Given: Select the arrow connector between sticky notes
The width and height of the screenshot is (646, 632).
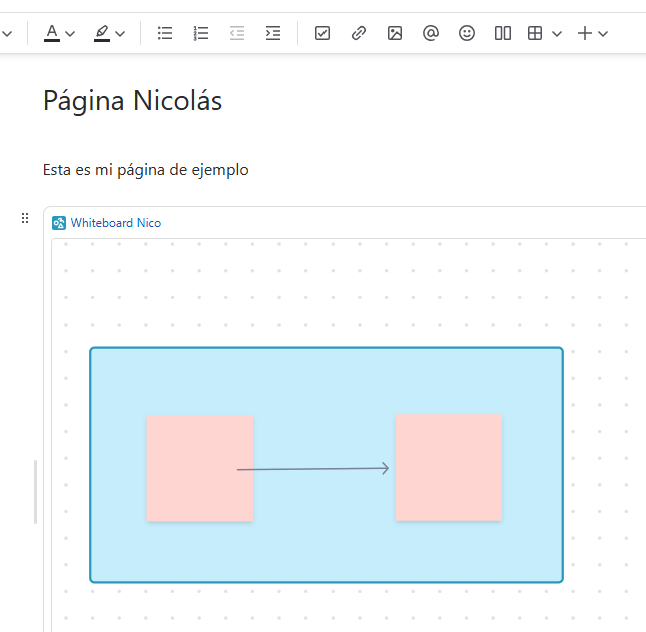Looking at the screenshot, I should [x=313, y=468].
